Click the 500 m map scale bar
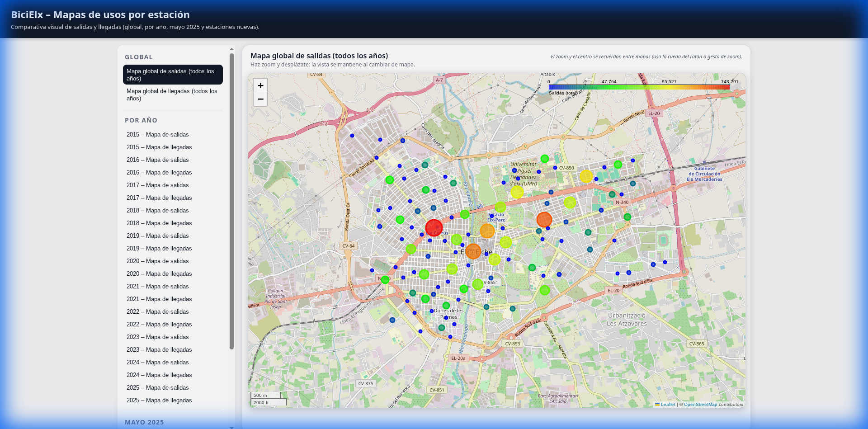868x429 pixels. pos(266,395)
